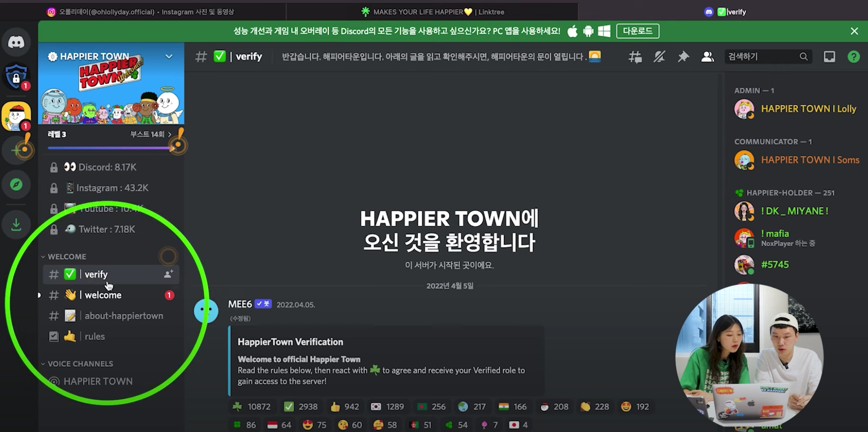This screenshot has width=868, height=432.
Task: Show pinned messages
Action: point(683,57)
